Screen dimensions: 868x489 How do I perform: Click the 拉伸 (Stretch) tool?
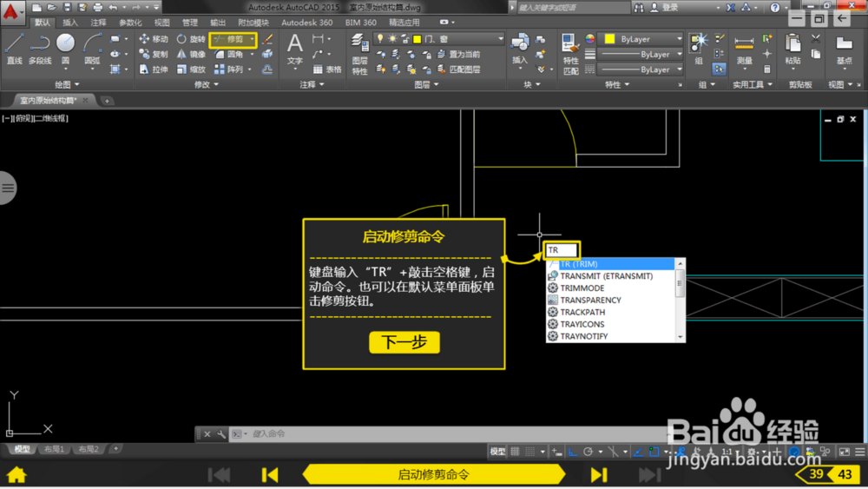tap(154, 69)
